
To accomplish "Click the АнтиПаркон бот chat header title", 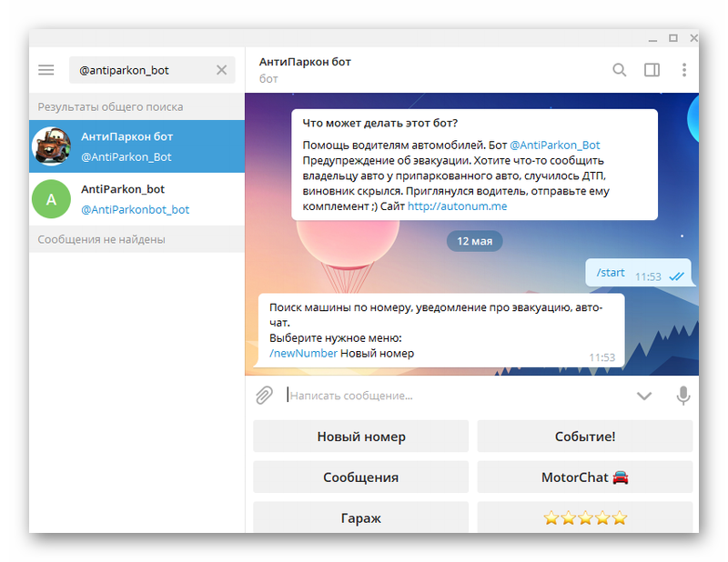I will coord(305,62).
